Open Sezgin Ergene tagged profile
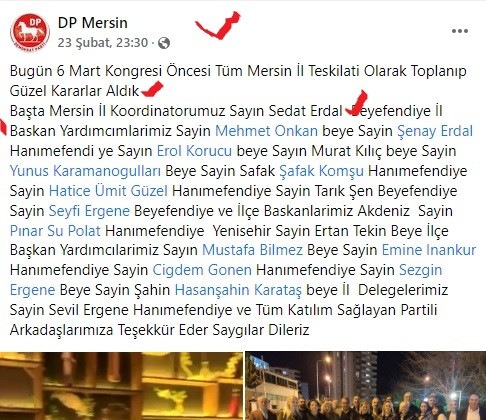The image size is (486, 420). (421, 270)
